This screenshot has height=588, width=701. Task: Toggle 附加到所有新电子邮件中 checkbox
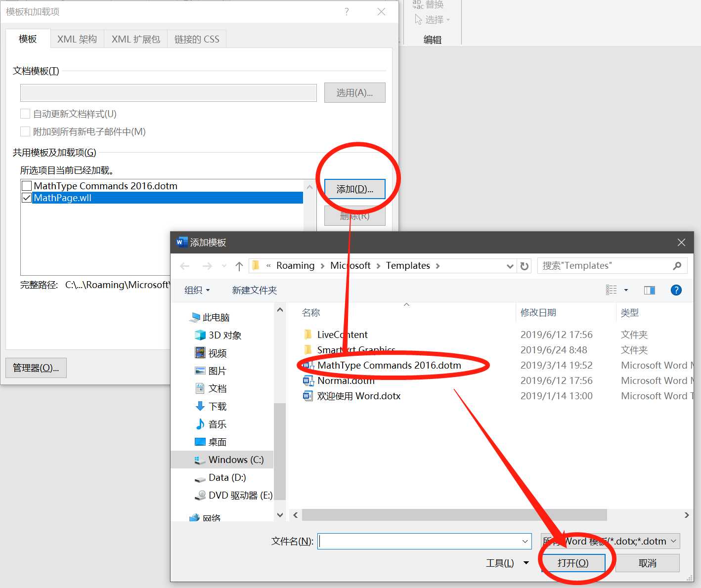25,131
